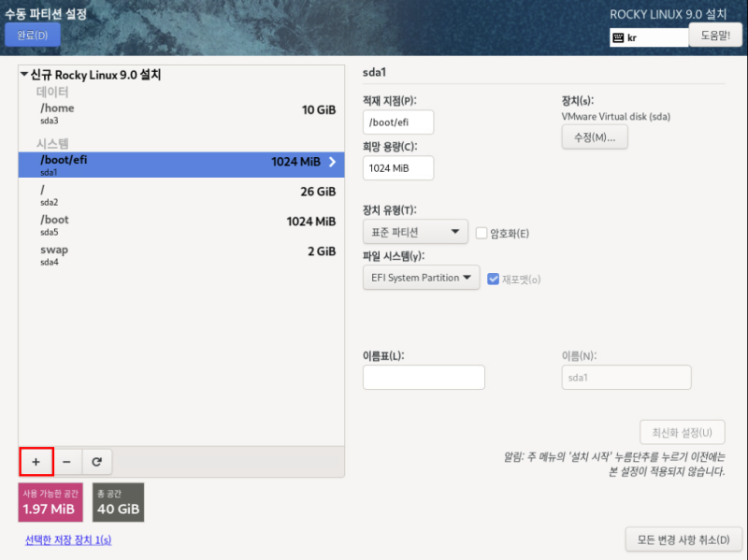Click the 수동 파티션 설정 heading
Screen dimensions: 748x560
46,13
